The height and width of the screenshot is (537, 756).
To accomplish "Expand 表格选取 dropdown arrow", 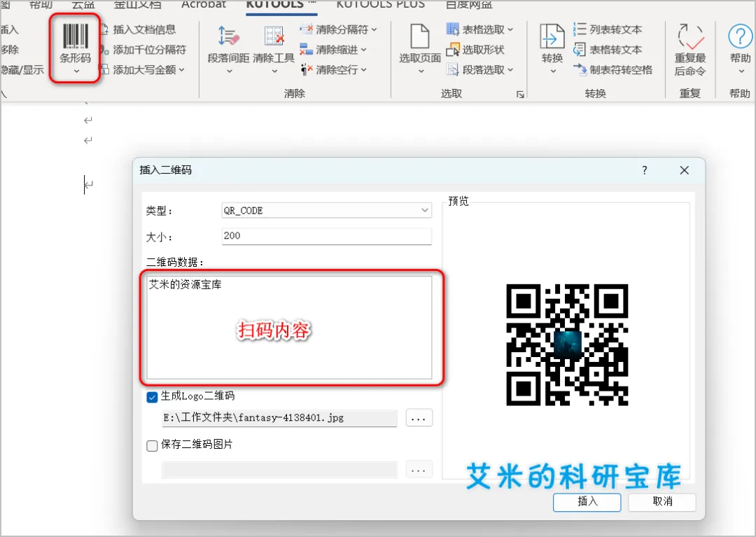I will [510, 29].
